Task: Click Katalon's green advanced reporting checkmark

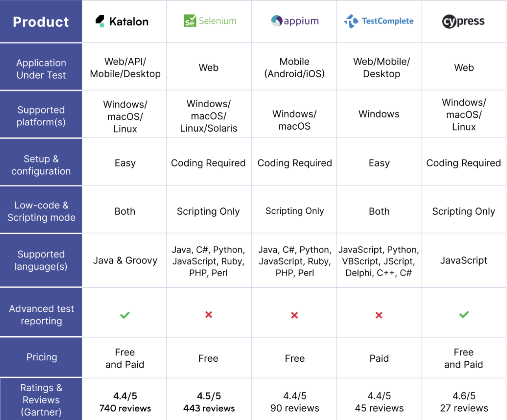Action: [x=125, y=315]
